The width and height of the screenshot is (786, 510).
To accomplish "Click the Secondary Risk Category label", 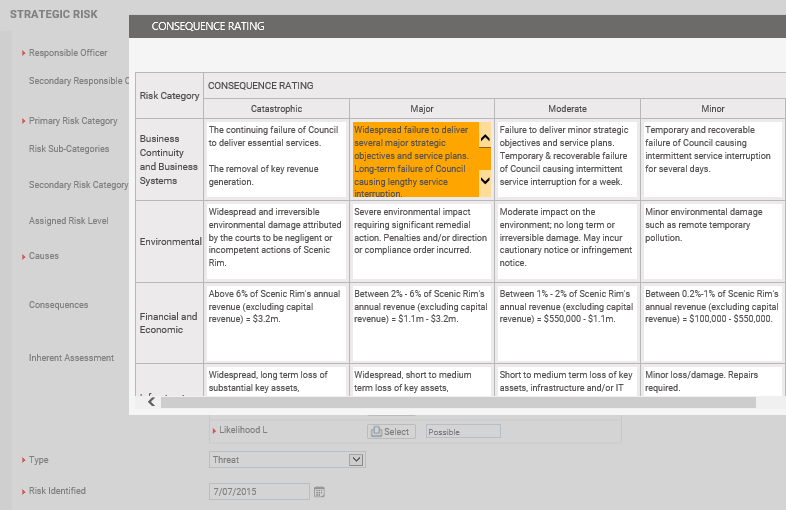I will pos(78,185).
